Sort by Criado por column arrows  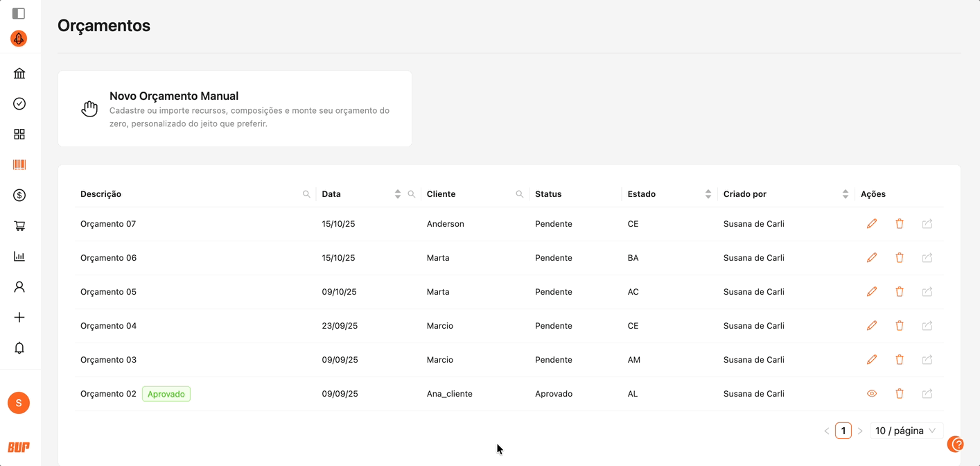click(845, 194)
